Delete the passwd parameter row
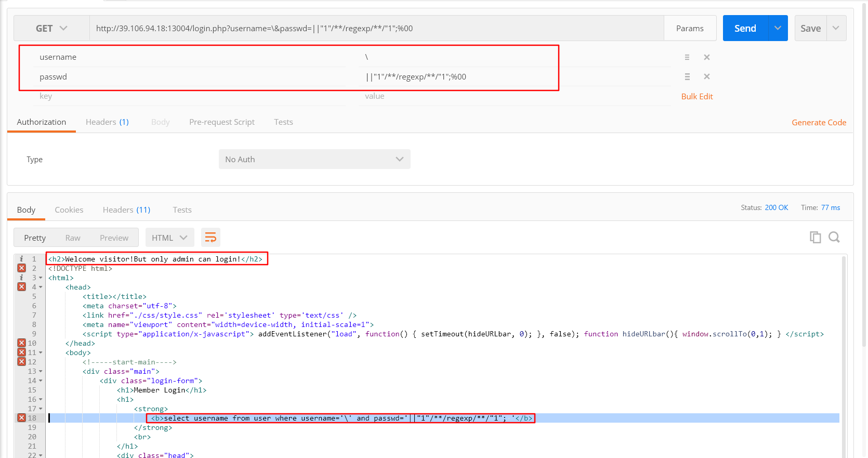Image resolution: width=868 pixels, height=458 pixels. pos(707,77)
